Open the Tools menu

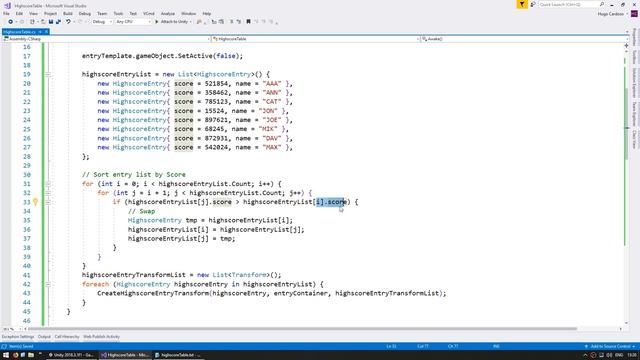pyautogui.click(x=118, y=13)
